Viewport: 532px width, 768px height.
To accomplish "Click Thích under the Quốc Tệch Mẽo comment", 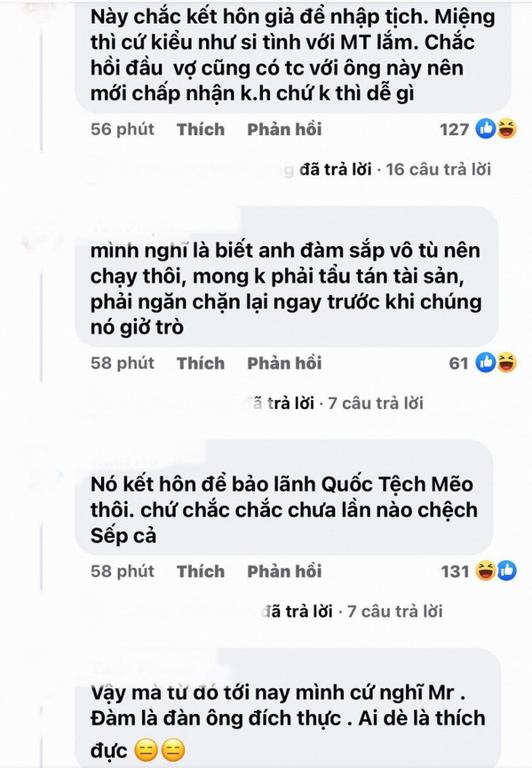I will point(201,571).
